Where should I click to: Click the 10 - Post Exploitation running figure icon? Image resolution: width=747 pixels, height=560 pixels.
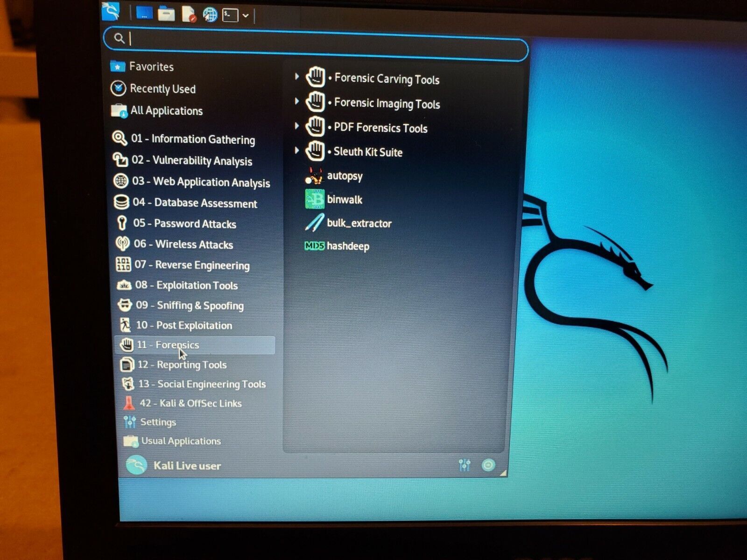pyautogui.click(x=125, y=324)
